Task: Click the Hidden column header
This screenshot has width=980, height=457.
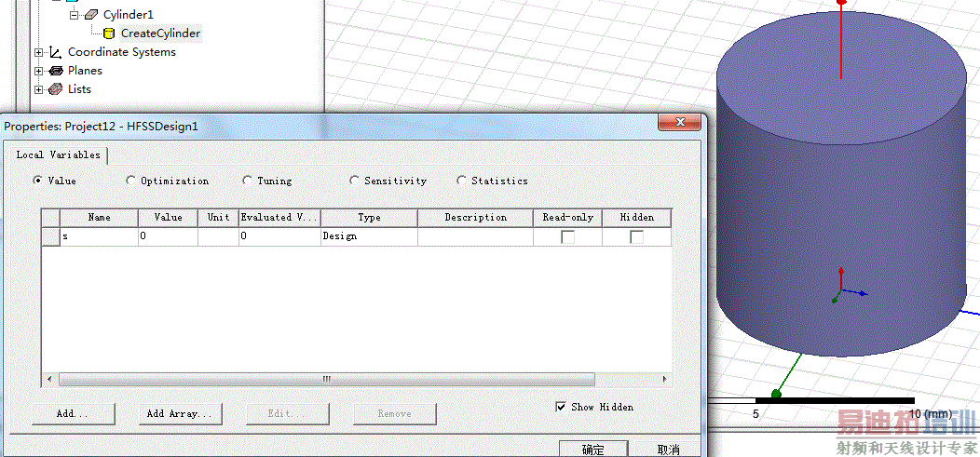Action: click(637, 218)
